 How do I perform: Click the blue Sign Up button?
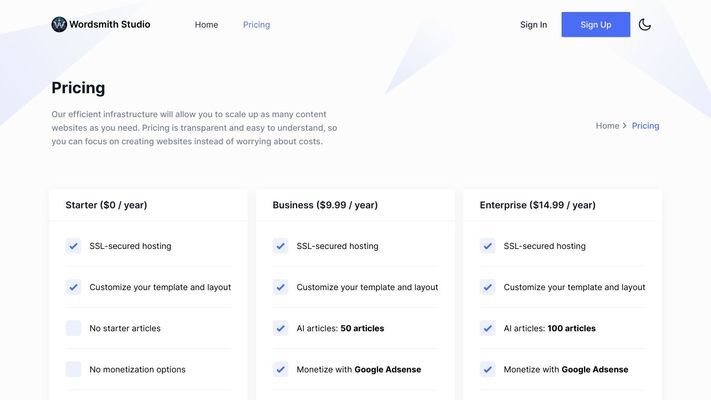pos(595,24)
